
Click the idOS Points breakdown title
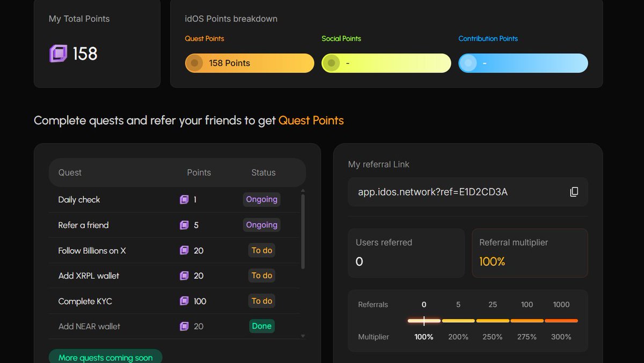click(x=231, y=19)
